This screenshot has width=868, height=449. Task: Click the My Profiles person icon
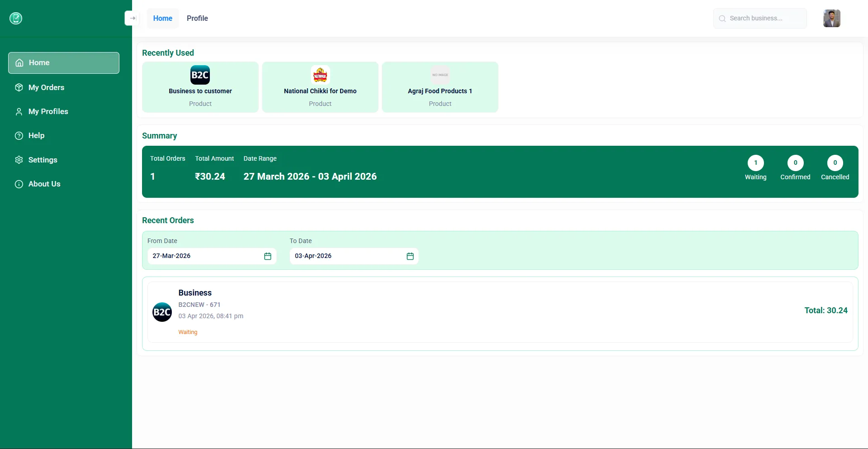tap(19, 111)
